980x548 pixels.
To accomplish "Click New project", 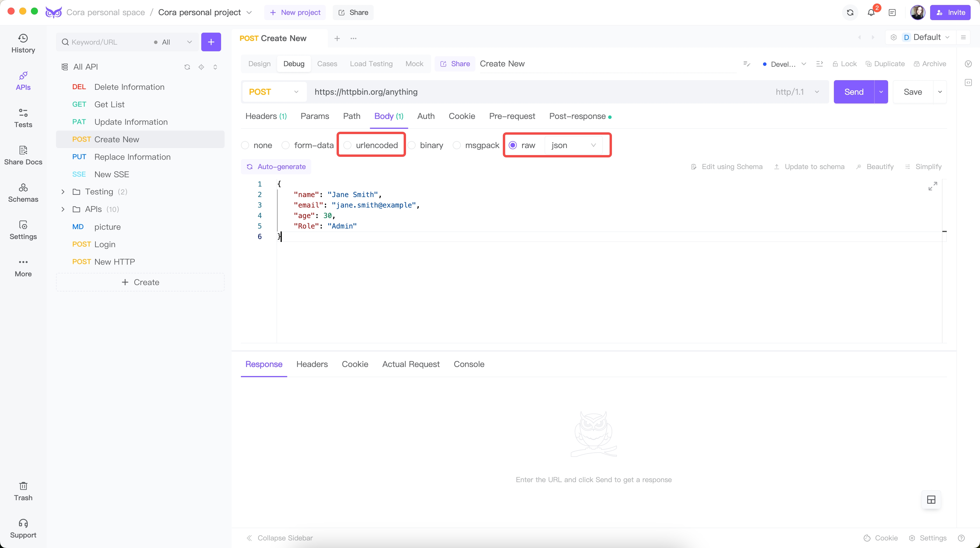I will [295, 13].
